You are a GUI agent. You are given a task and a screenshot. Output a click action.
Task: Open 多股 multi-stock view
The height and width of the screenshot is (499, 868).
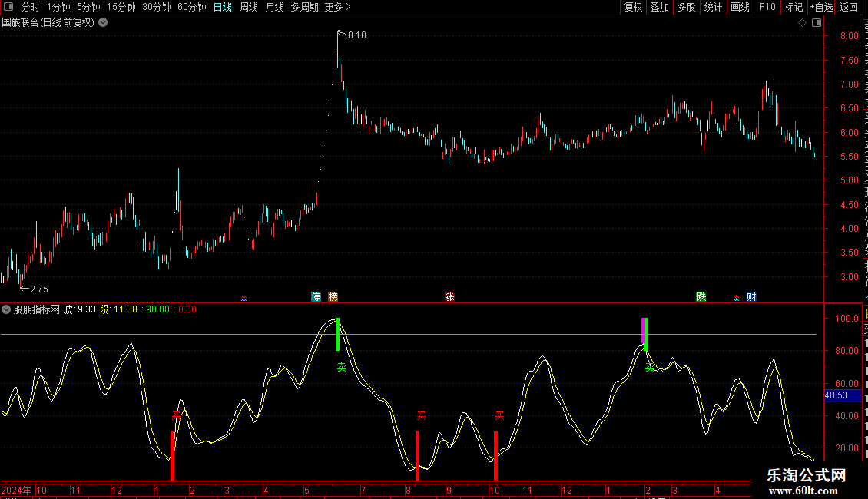(686, 7)
